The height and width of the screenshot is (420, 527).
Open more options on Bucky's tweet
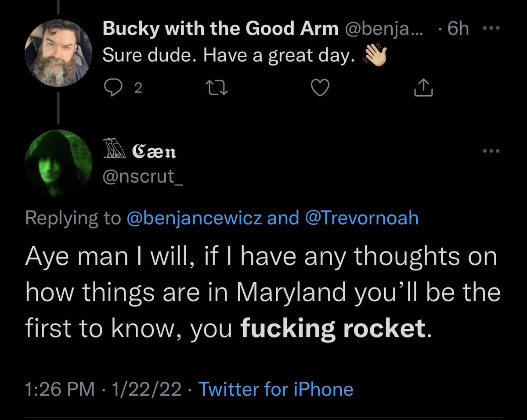[488, 29]
